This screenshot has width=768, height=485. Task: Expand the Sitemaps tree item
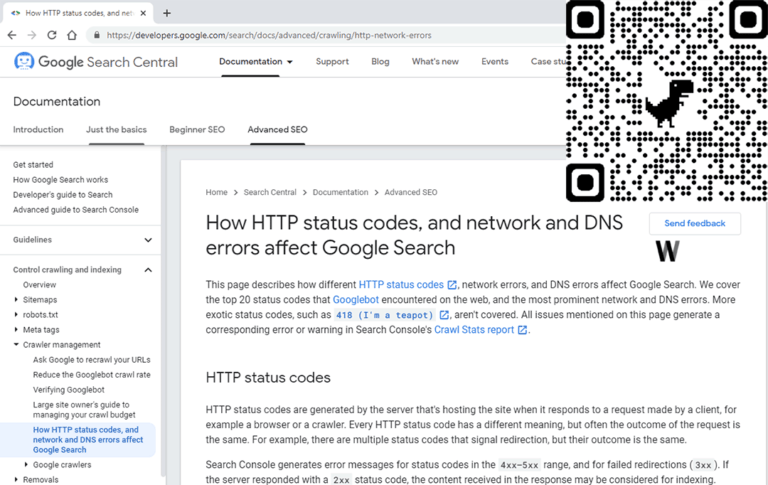point(16,299)
